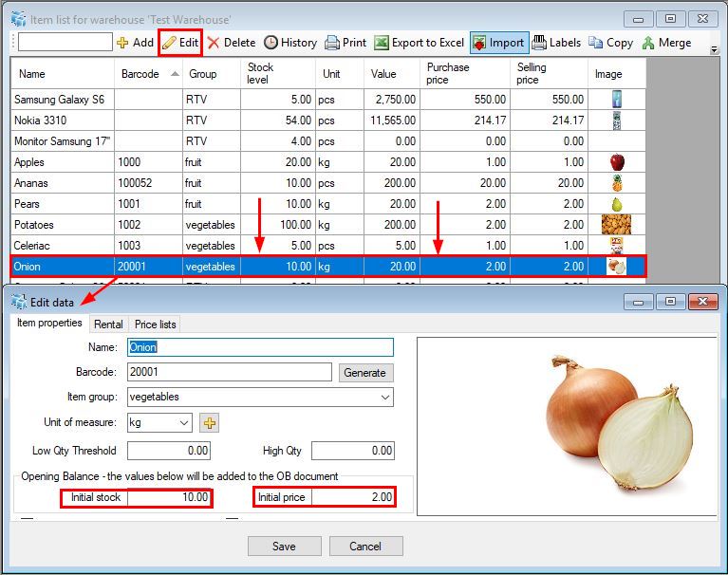Click the Low Qty Threshold field
The height and width of the screenshot is (575, 728).
coord(169,451)
